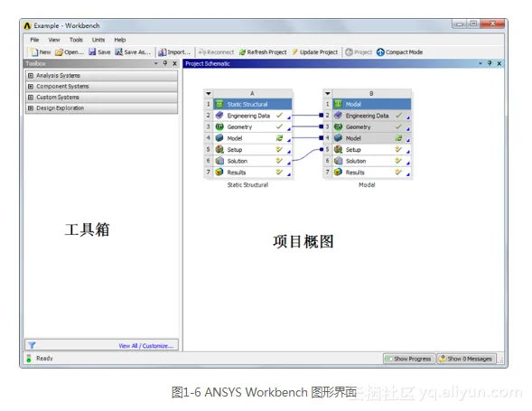Select Engineering Data cell in system A

[252, 116]
